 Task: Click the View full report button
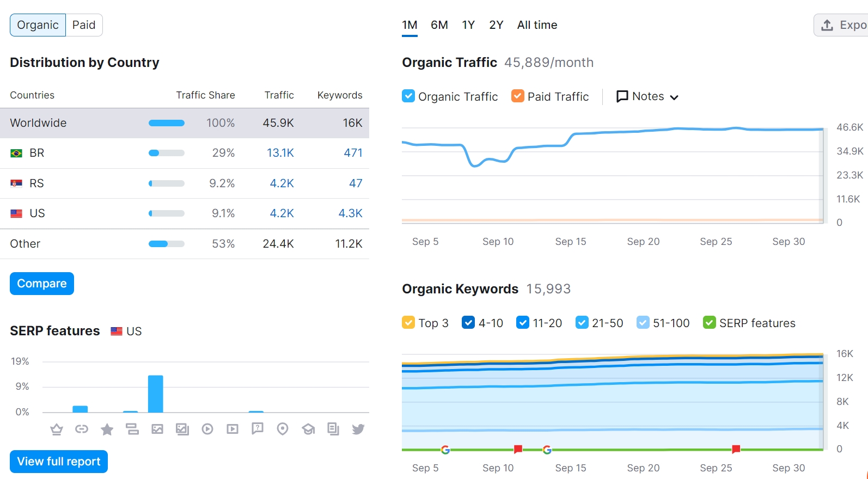point(59,462)
